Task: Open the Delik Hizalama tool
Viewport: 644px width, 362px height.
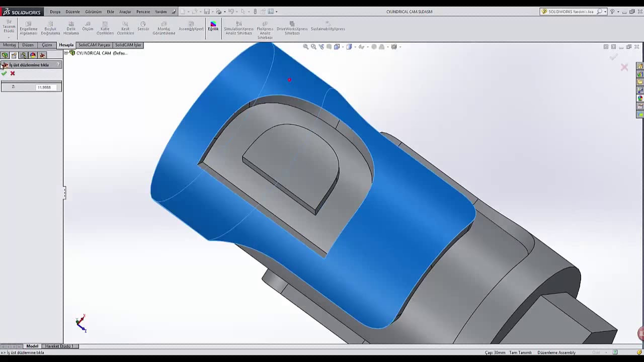Action: tap(71, 28)
